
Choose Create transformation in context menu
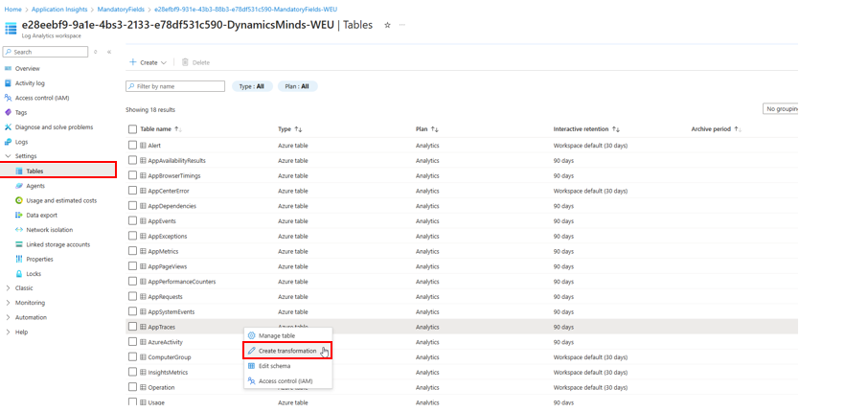click(x=287, y=351)
